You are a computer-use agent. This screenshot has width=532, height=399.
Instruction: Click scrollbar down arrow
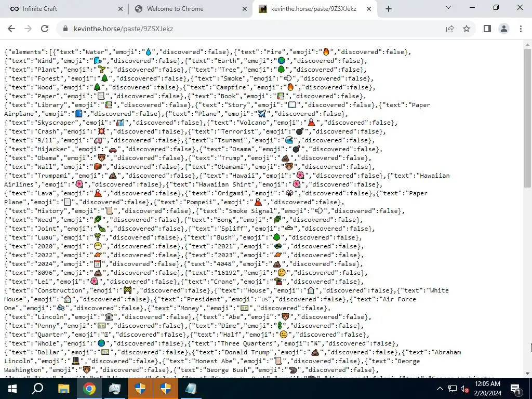[527, 374]
